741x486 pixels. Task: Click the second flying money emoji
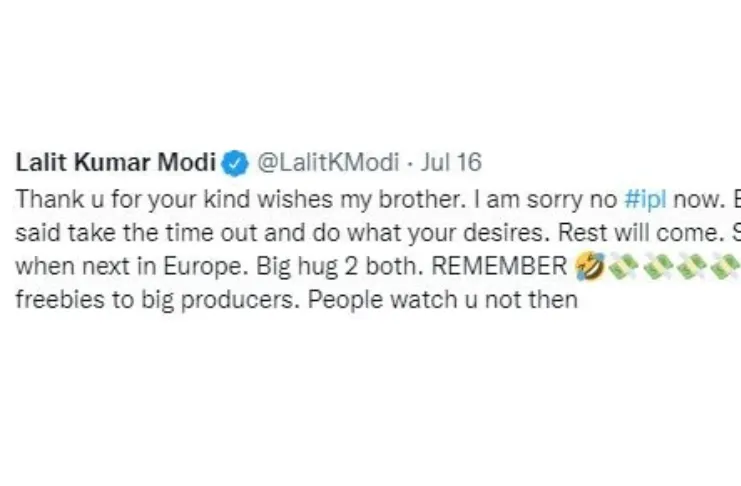658,266
